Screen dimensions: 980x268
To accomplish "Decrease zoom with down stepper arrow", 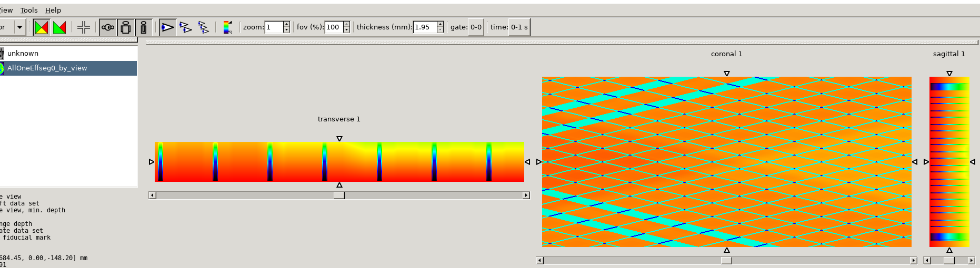I will (x=286, y=30).
